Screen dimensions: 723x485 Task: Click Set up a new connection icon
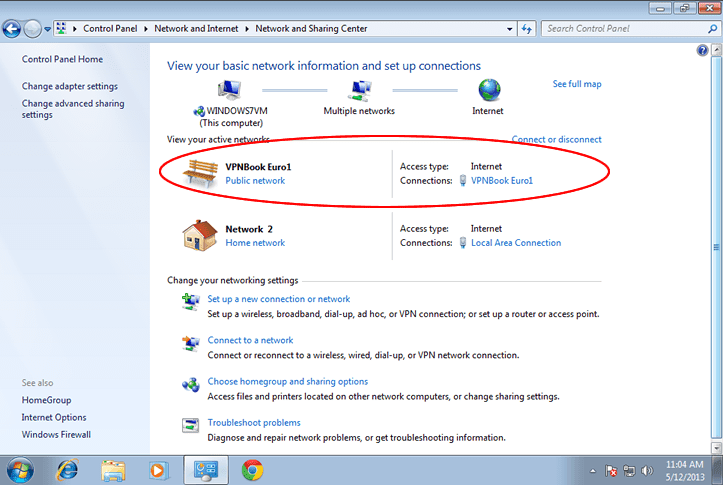190,302
